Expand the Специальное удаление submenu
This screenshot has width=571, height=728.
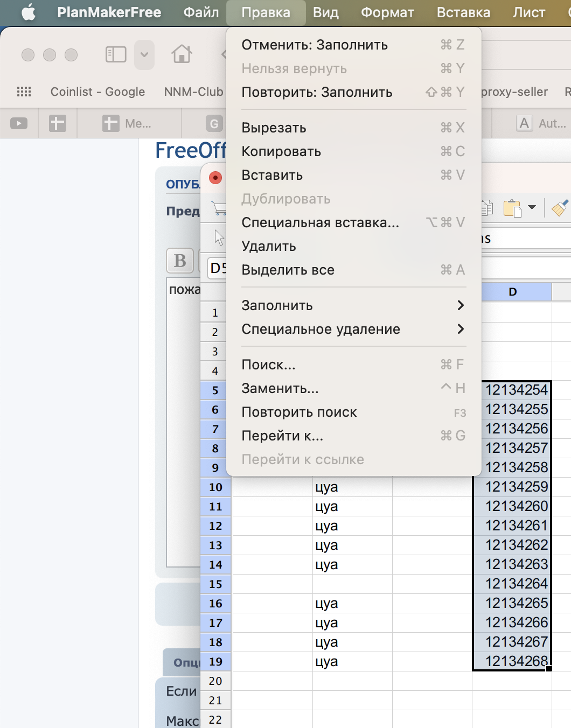pos(353,329)
